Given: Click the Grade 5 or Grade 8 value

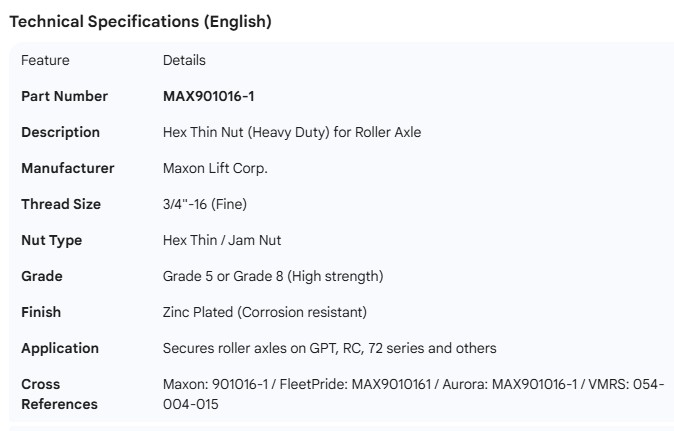Looking at the screenshot, I should point(273,276).
